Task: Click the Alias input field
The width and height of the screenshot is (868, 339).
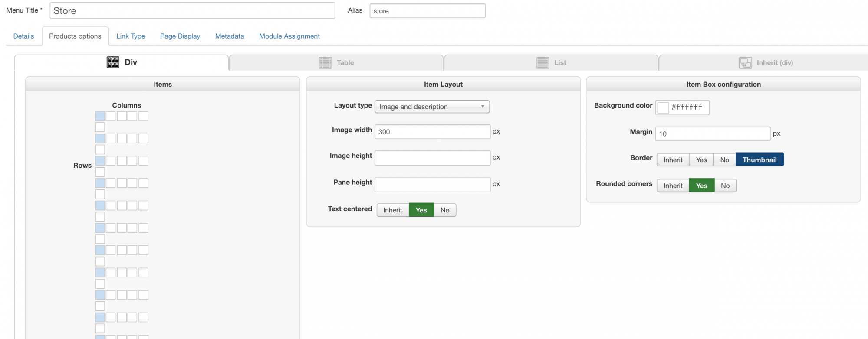Action: pyautogui.click(x=427, y=11)
